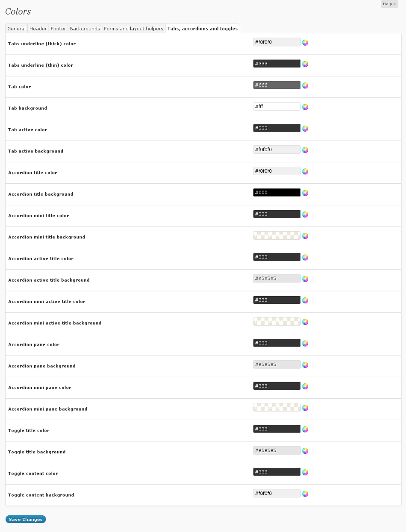Image resolution: width=406 pixels, height=532 pixels.
Task: Click the transparent Accordion mini active title background field
Action: coord(277,321)
